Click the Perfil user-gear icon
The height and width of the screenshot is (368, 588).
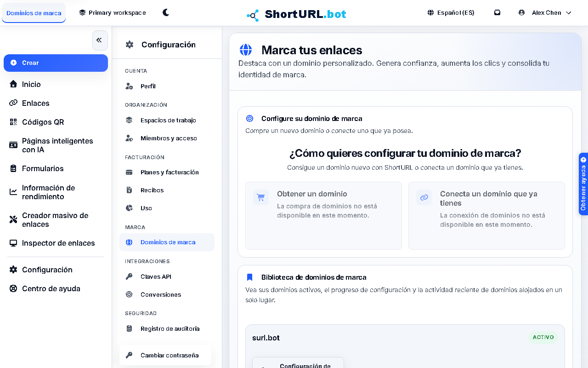tap(129, 86)
